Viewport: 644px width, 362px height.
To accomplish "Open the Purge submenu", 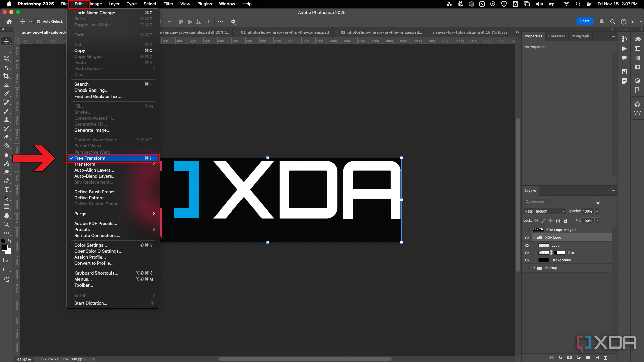I will pyautogui.click(x=113, y=214).
